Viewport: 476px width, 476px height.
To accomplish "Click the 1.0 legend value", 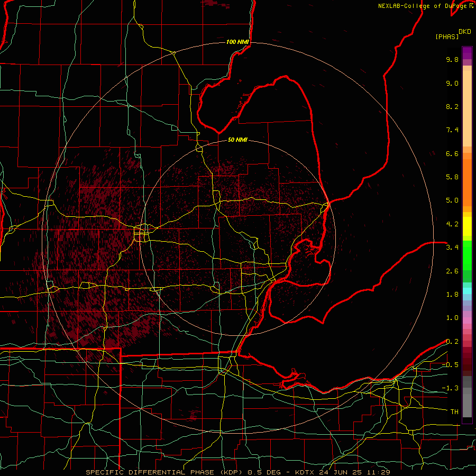I will click(452, 318).
